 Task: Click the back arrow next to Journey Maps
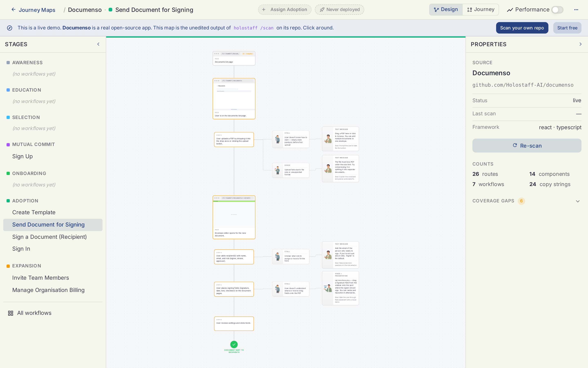coord(13,9)
